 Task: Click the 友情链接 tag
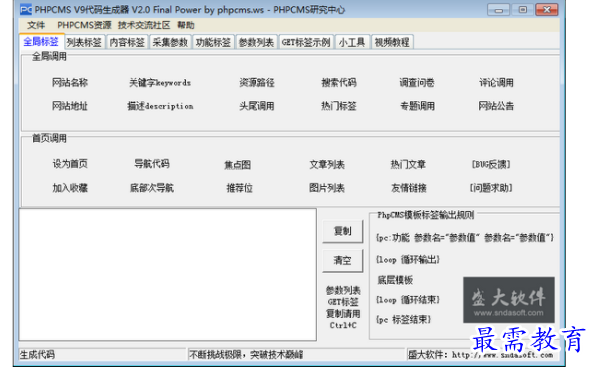pos(409,188)
